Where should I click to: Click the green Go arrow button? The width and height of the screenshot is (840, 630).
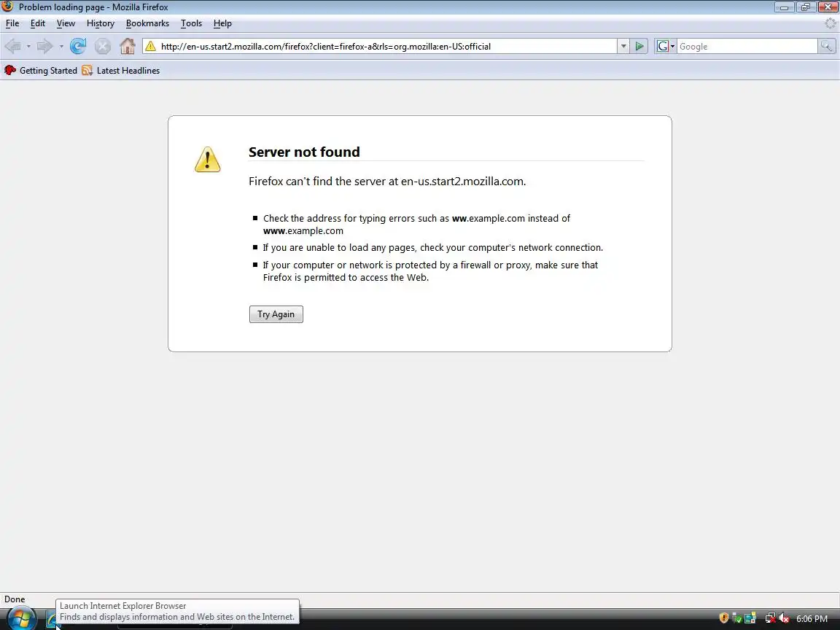click(639, 47)
